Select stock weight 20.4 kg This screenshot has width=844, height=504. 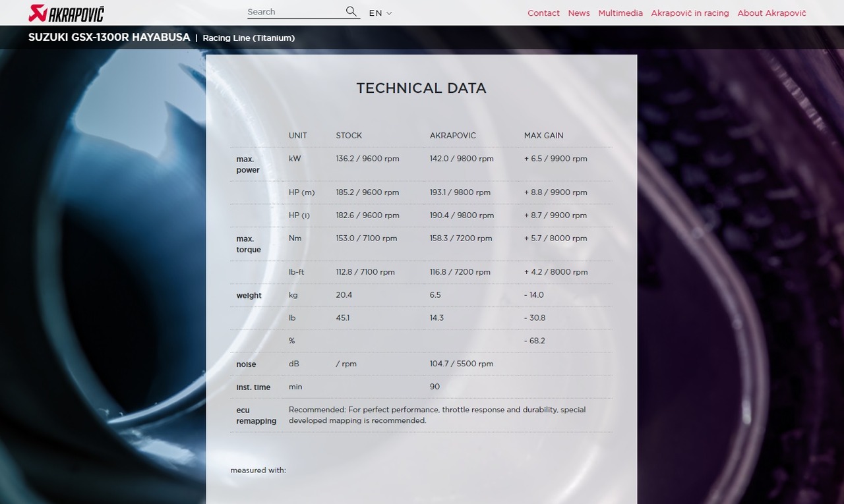pos(344,295)
